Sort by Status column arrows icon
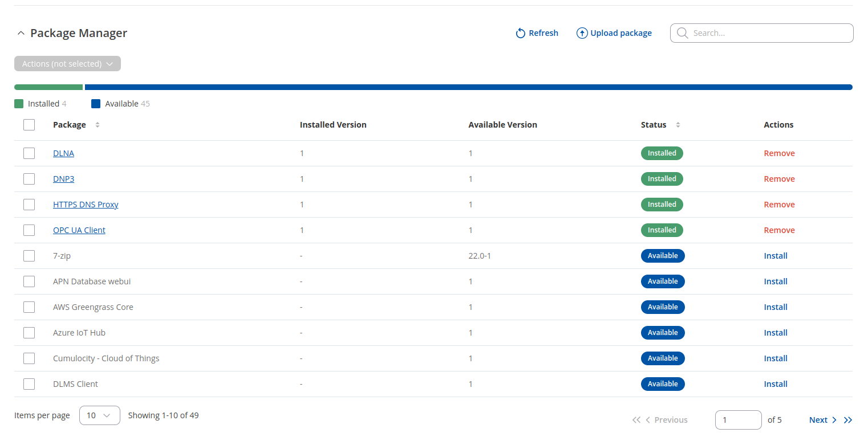868x445 pixels. (x=678, y=125)
